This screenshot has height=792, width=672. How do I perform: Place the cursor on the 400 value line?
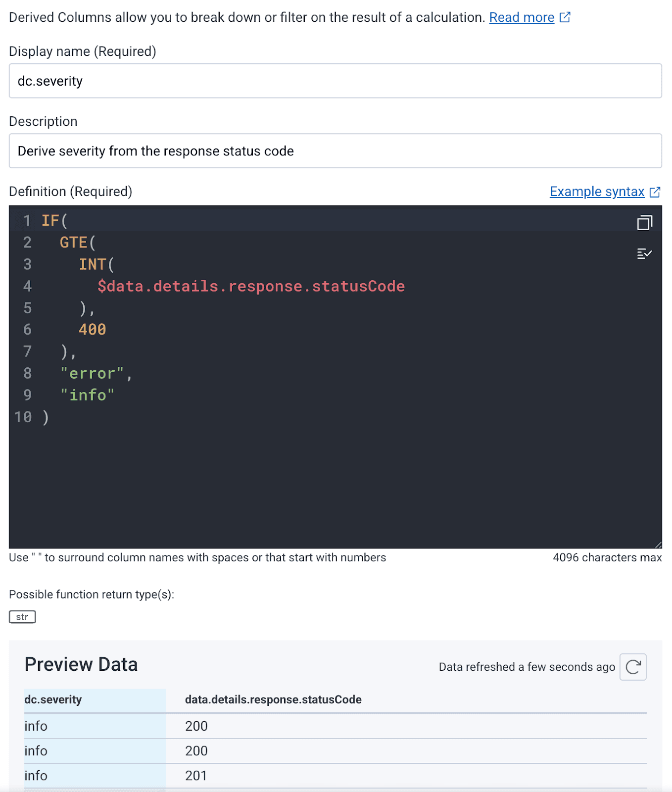coord(93,330)
